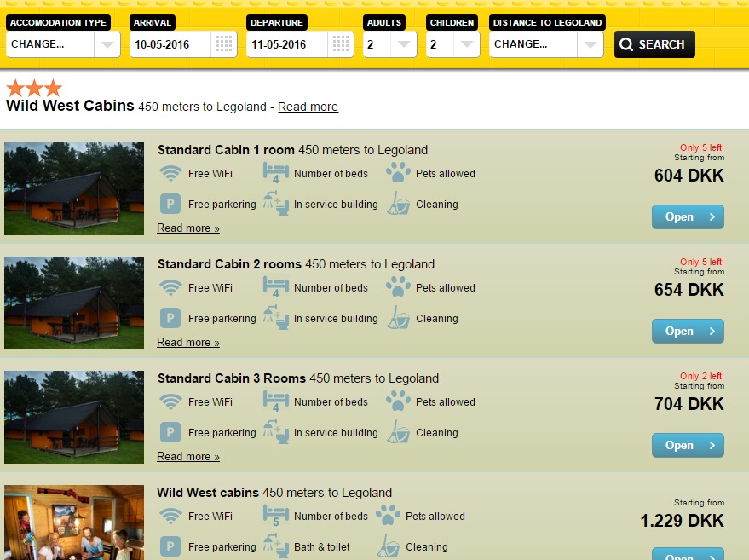The height and width of the screenshot is (560, 749).
Task: Click the 704 DKK price
Action: pyautogui.click(x=689, y=404)
